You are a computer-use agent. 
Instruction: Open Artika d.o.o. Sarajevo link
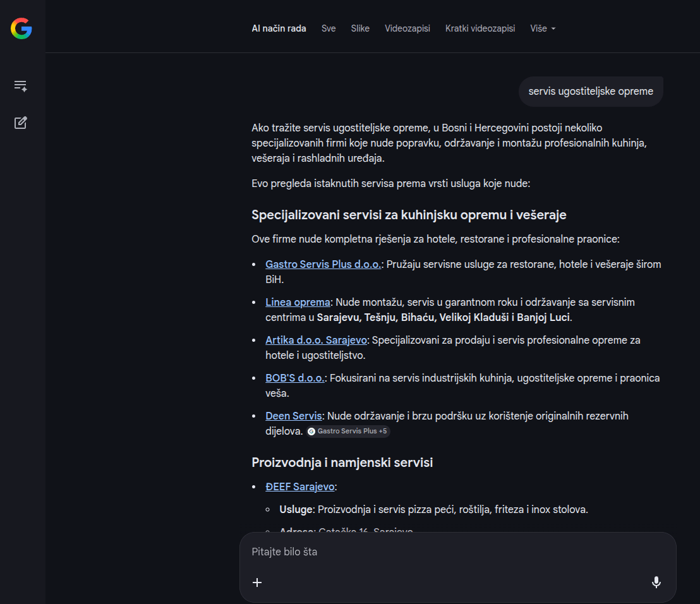316,340
